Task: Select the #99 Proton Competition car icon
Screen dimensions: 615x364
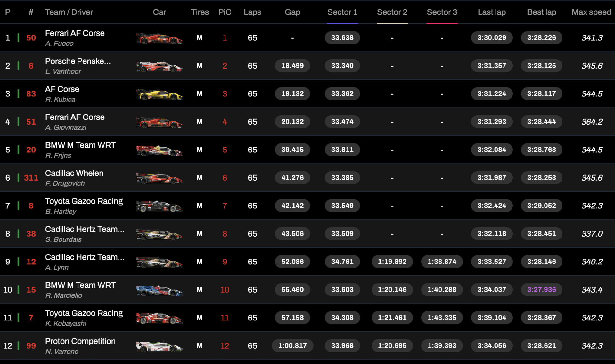Action: 159,346
